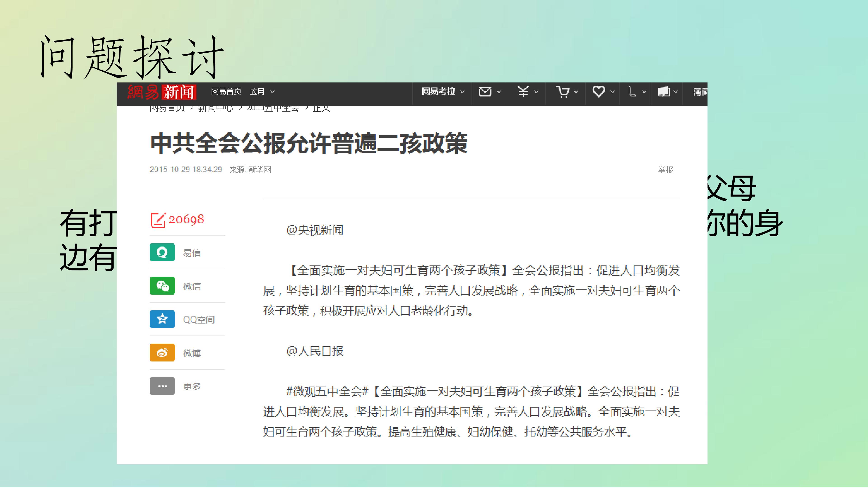Click headline 中共全会公报允许普遍二孩政策

coord(309,143)
